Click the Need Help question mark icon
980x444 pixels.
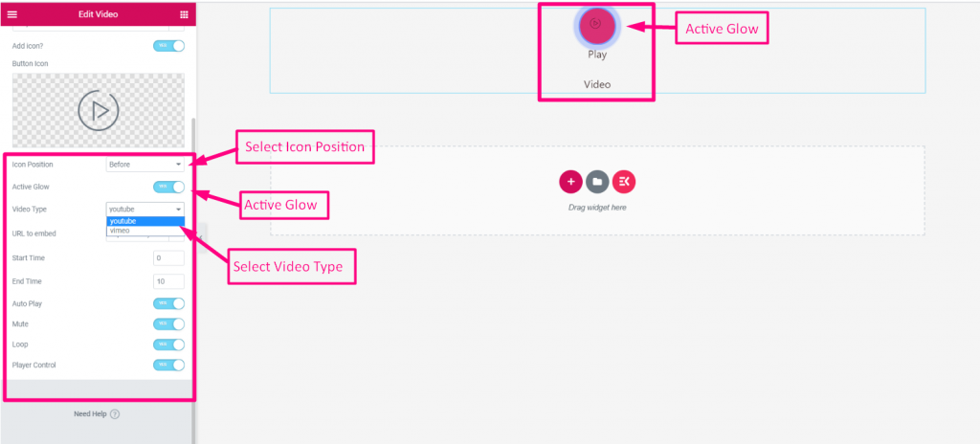pyautogui.click(x=115, y=414)
